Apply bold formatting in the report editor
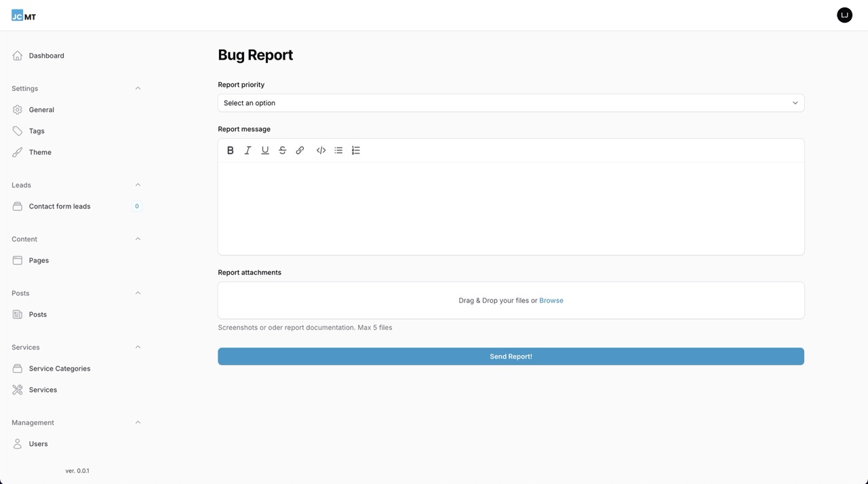 tap(230, 150)
